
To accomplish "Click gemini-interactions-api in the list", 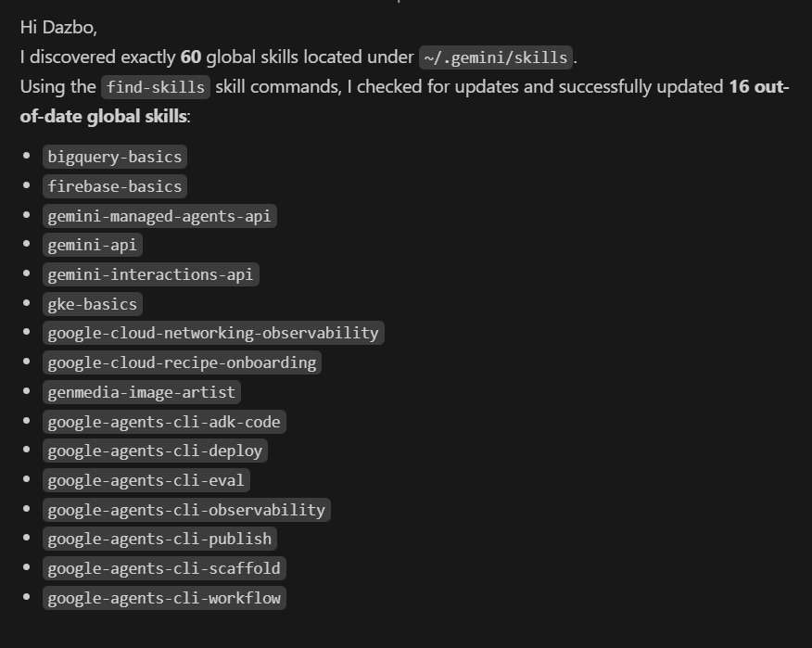I will tap(151, 274).
